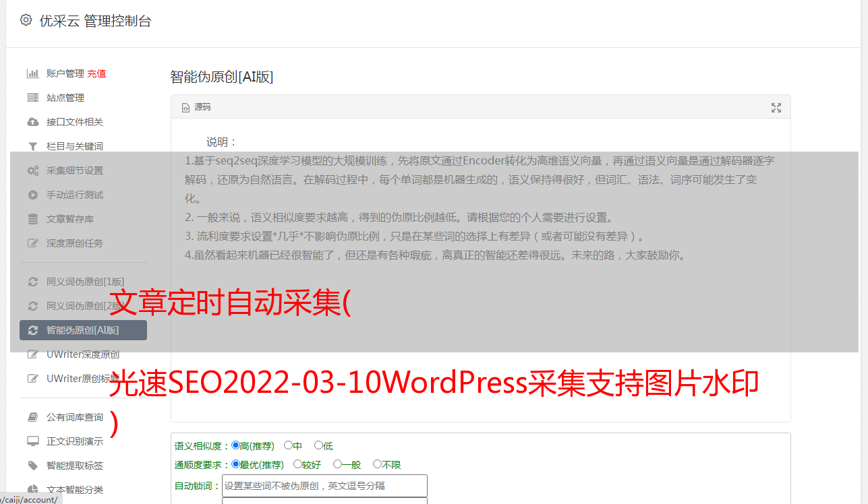Click the 通顺度要求： label
The height and width of the screenshot is (504, 868).
click(x=202, y=465)
